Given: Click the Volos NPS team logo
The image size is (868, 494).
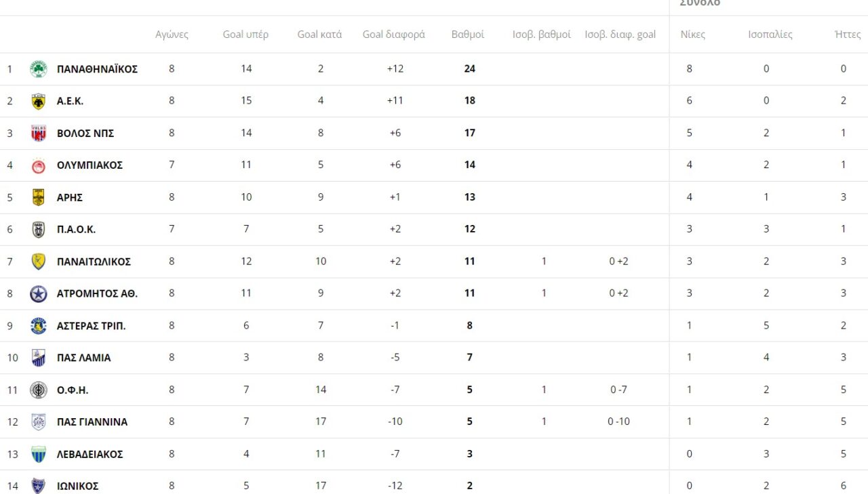Looking at the screenshot, I should 39,133.
